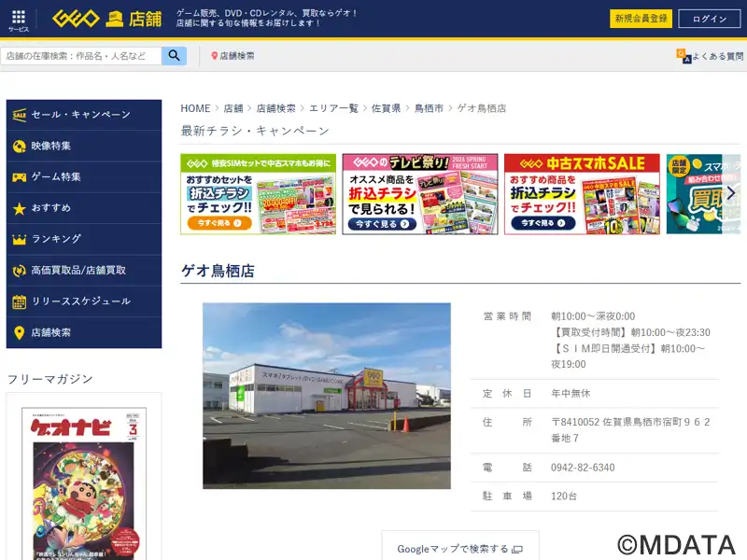Focus the 店舗の在庫検索 input field
Viewport: 747px width, 560px height.
(81, 56)
